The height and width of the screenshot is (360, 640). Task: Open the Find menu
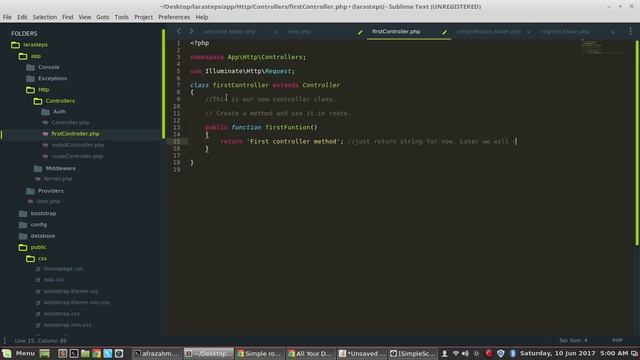[x=67, y=17]
